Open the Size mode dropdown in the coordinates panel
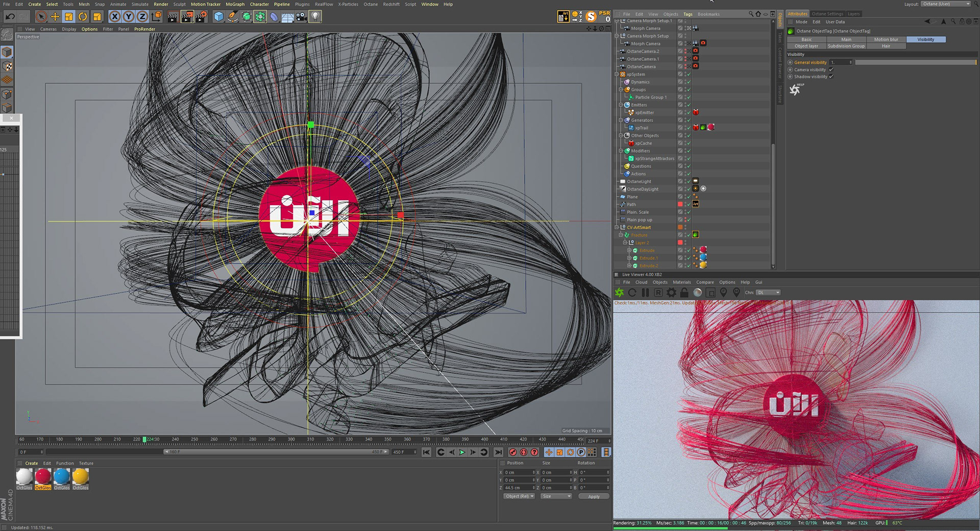 point(556,496)
